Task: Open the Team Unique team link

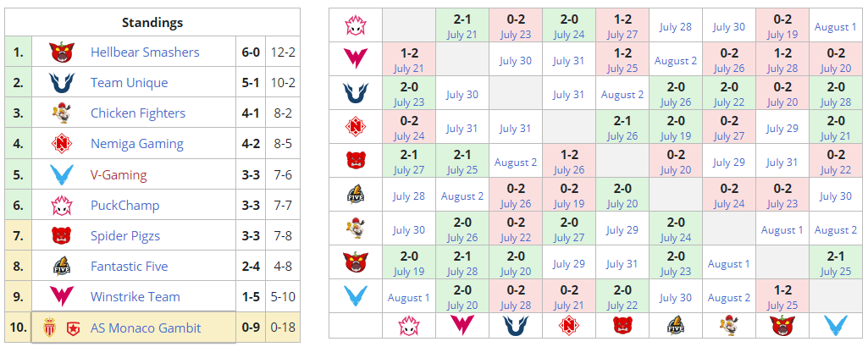Action: (x=129, y=83)
